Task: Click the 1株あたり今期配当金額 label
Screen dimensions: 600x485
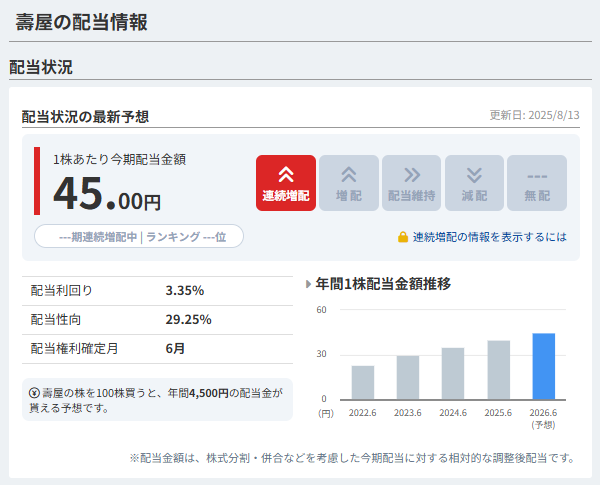Action: click(x=119, y=160)
